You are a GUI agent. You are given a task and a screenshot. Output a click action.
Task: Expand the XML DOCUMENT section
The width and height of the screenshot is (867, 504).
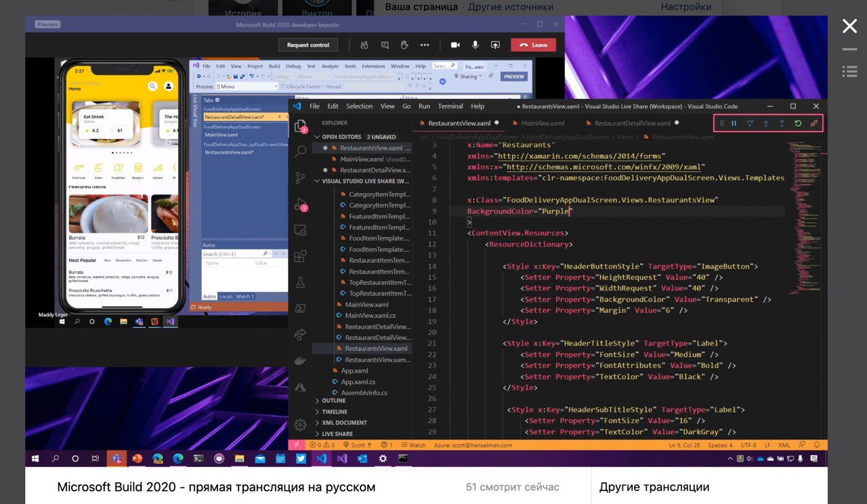coord(344,423)
